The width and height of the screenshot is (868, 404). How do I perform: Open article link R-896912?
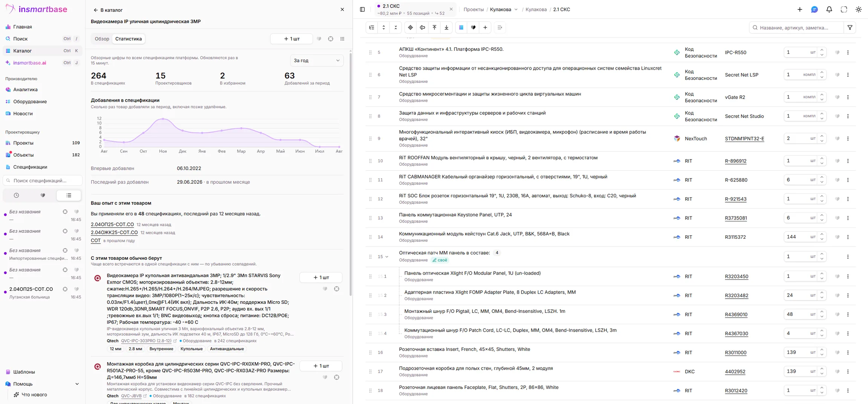pos(735,161)
